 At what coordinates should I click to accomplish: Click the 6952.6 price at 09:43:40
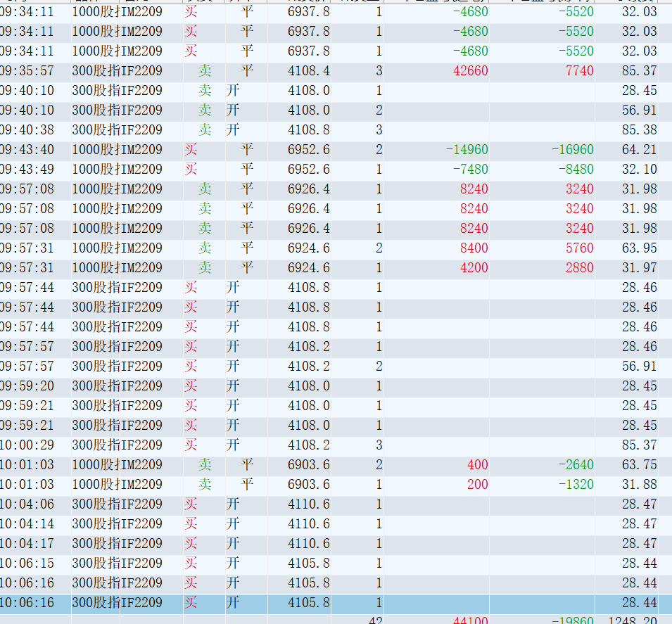click(x=308, y=150)
